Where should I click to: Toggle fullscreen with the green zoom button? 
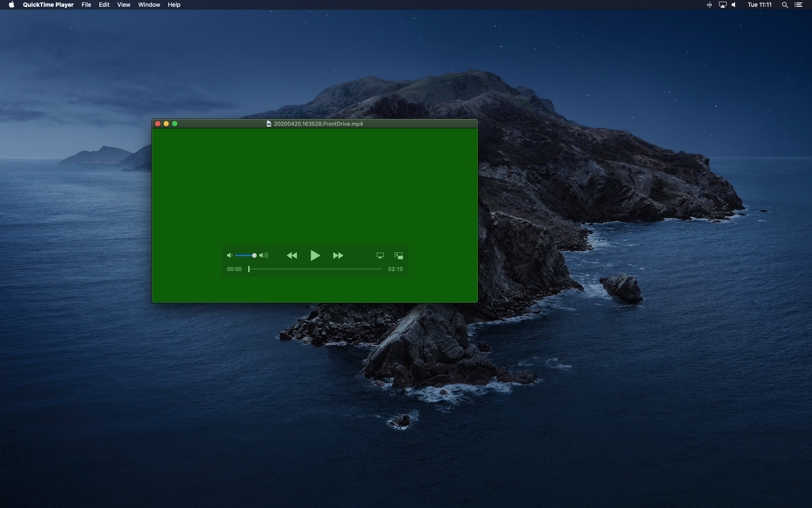pos(174,124)
